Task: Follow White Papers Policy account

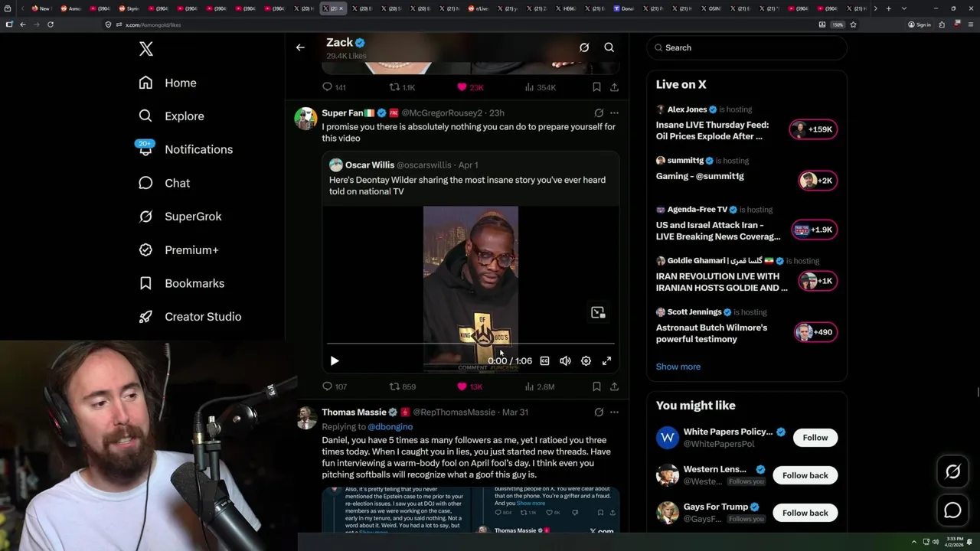Action: tap(815, 438)
